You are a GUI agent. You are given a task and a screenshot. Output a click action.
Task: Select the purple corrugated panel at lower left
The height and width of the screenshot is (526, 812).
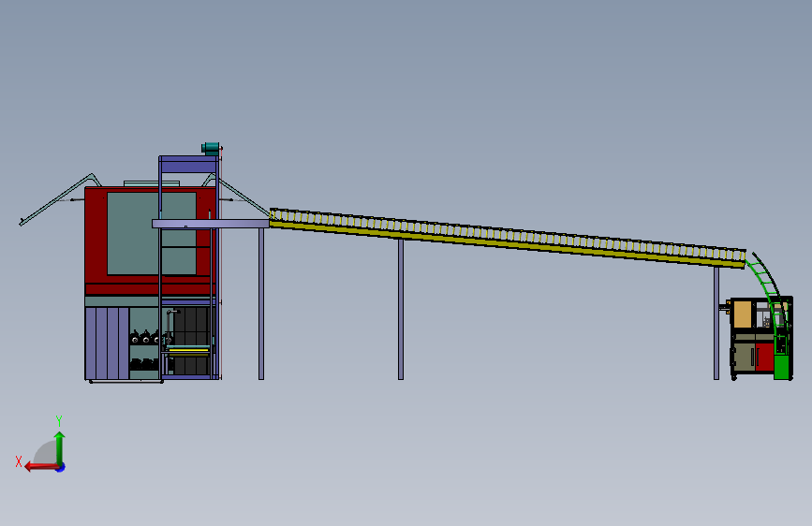coord(107,343)
